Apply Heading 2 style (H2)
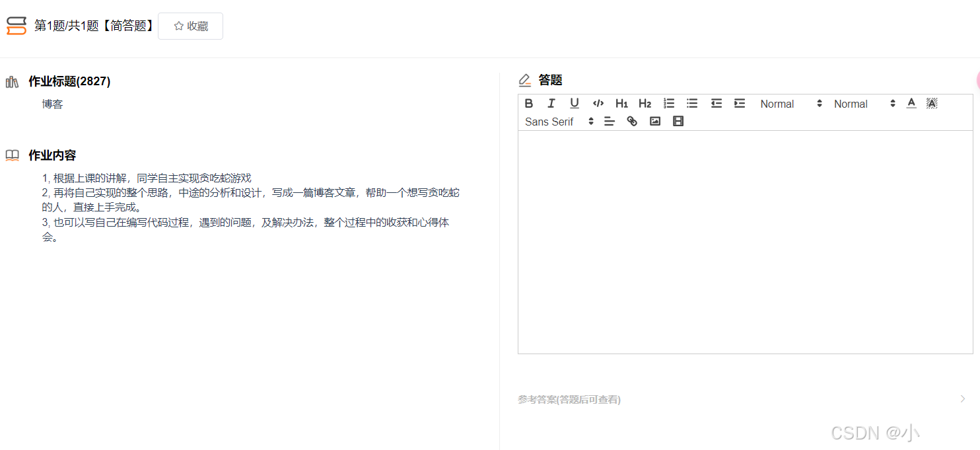Screen dimensions: 980x450 pyautogui.click(x=645, y=103)
